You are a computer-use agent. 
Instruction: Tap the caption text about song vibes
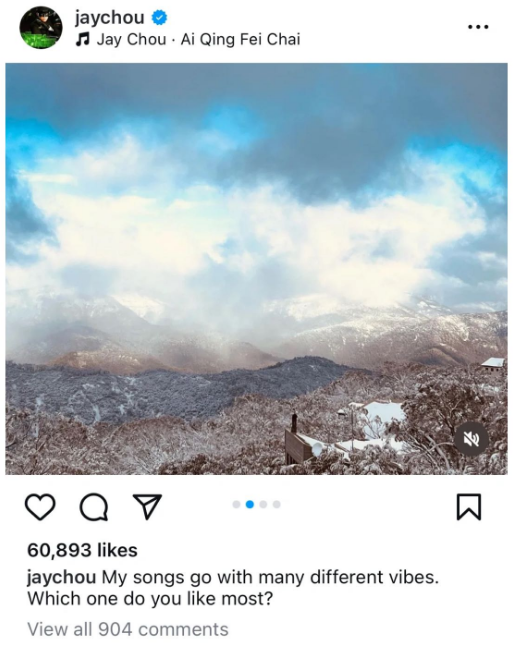coord(233,588)
